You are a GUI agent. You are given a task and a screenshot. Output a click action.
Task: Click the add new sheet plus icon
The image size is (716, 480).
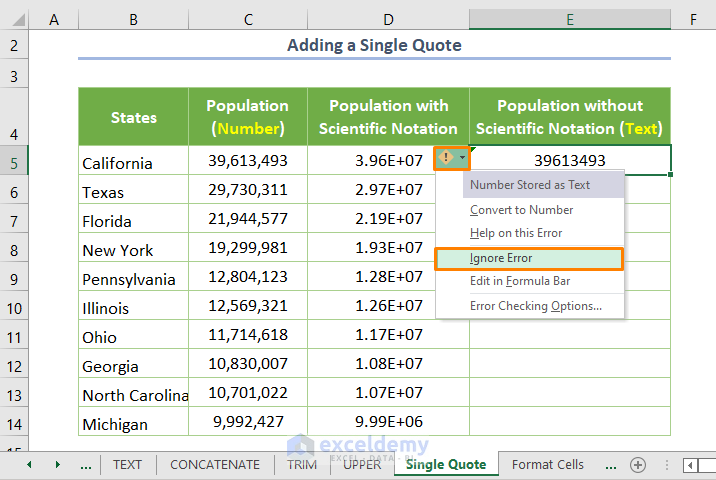pos(637,464)
